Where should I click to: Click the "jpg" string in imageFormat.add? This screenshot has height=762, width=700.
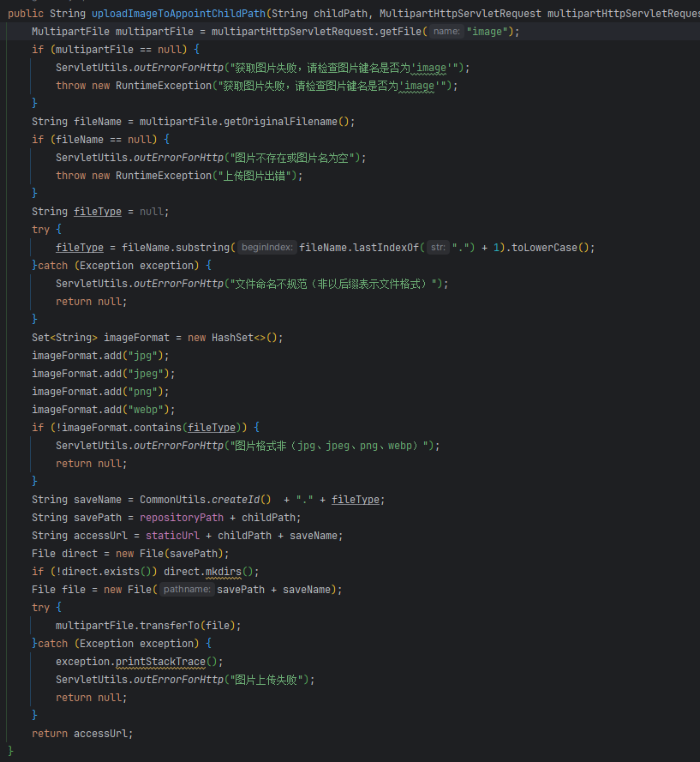tap(143, 356)
